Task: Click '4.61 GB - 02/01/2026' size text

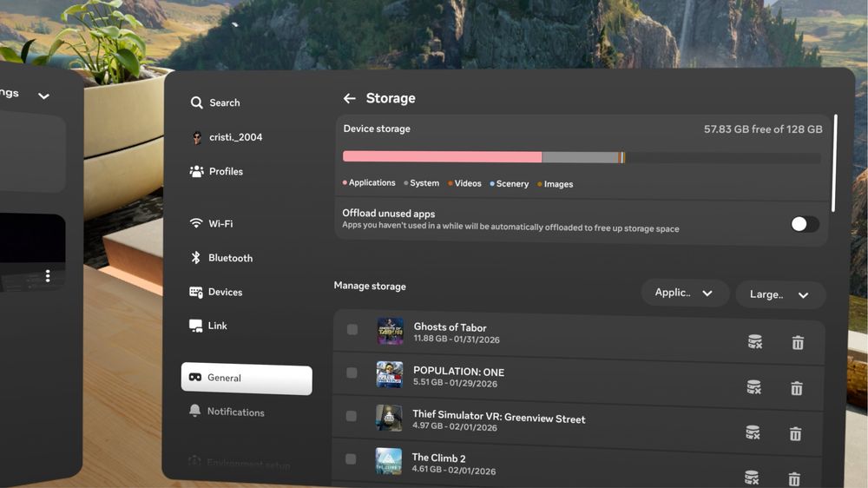Action: click(454, 471)
